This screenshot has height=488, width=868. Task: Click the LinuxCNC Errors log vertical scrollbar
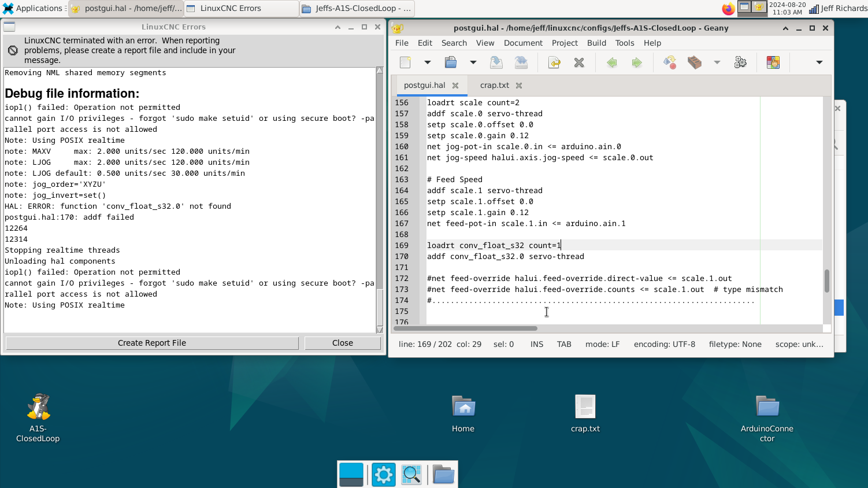380,200
